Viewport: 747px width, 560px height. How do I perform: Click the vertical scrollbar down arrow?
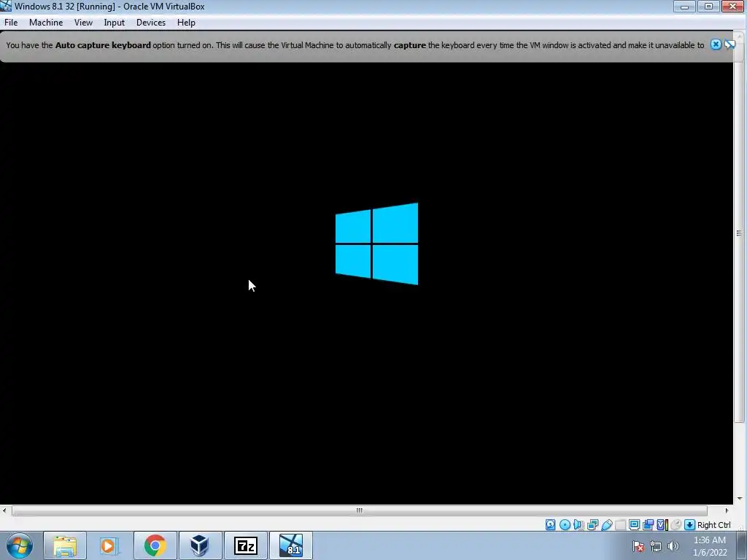point(740,499)
